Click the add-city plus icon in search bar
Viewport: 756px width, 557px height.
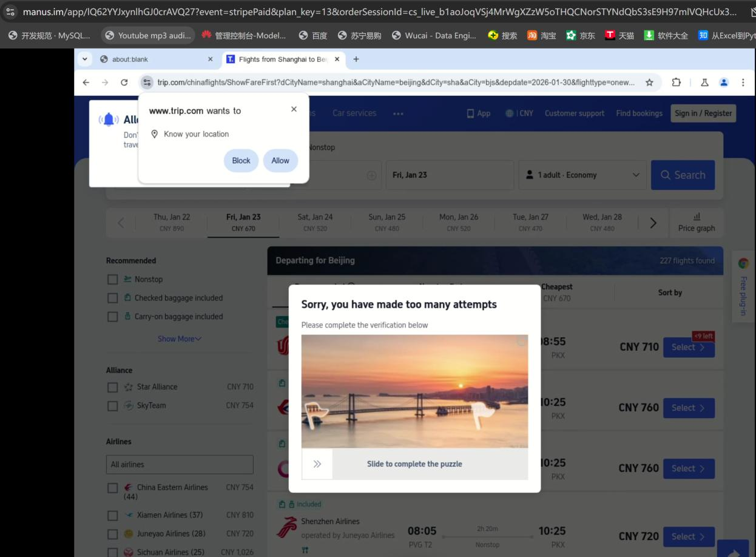(371, 175)
